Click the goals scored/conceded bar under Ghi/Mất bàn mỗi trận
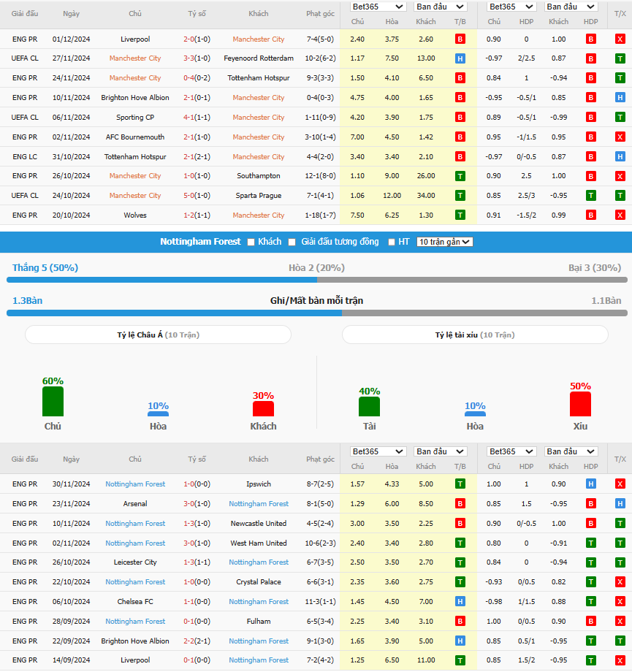The width and height of the screenshot is (632, 672). [x=317, y=313]
